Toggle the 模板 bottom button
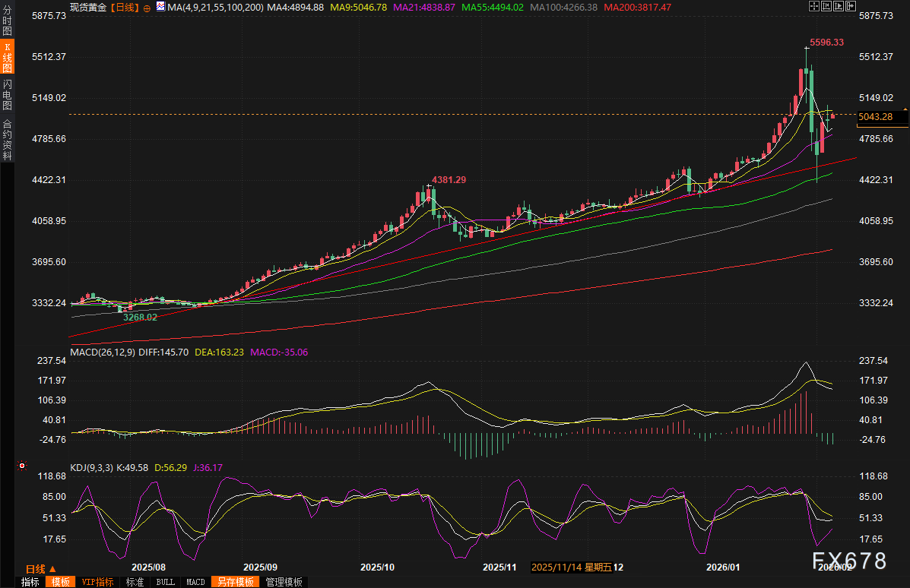The image size is (910, 588). (x=60, y=582)
